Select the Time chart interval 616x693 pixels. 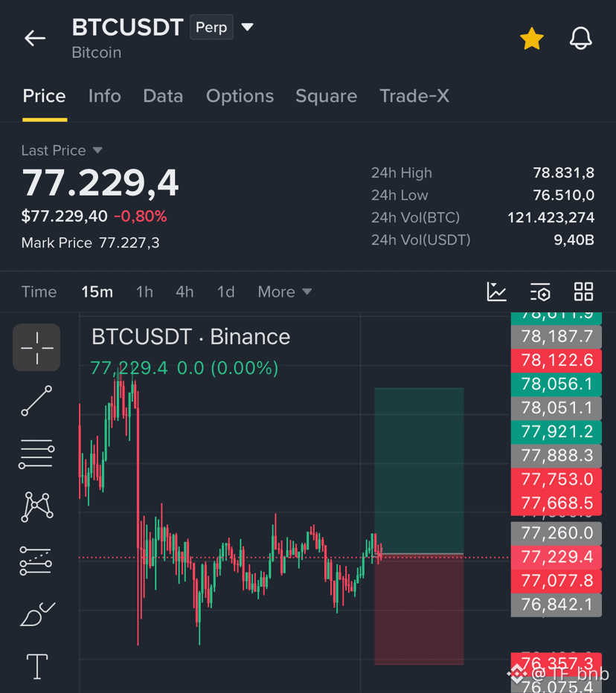(x=39, y=291)
